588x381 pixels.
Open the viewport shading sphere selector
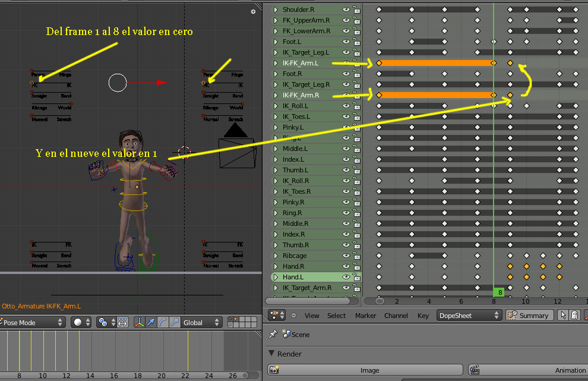pyautogui.click(x=81, y=322)
